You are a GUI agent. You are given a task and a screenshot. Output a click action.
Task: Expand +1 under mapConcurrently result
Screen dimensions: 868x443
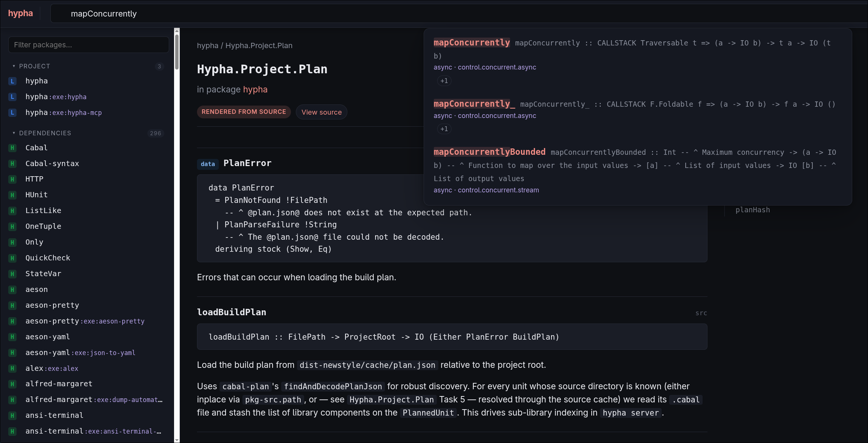point(444,81)
